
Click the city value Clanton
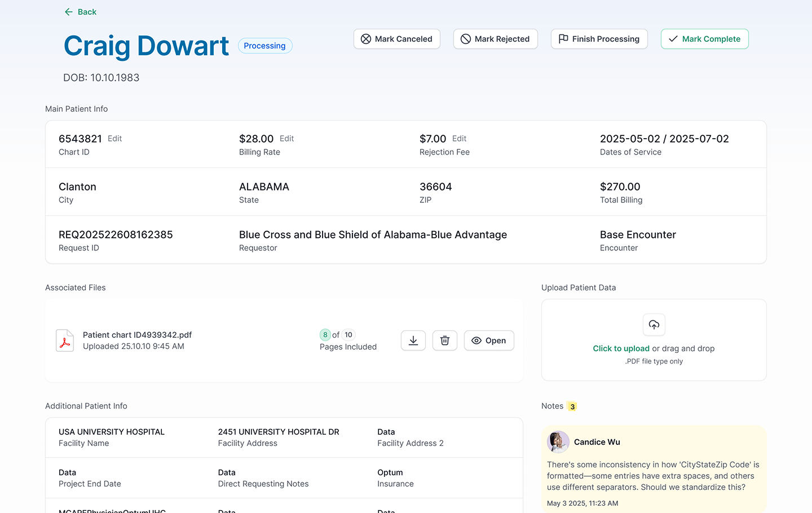[x=77, y=187]
